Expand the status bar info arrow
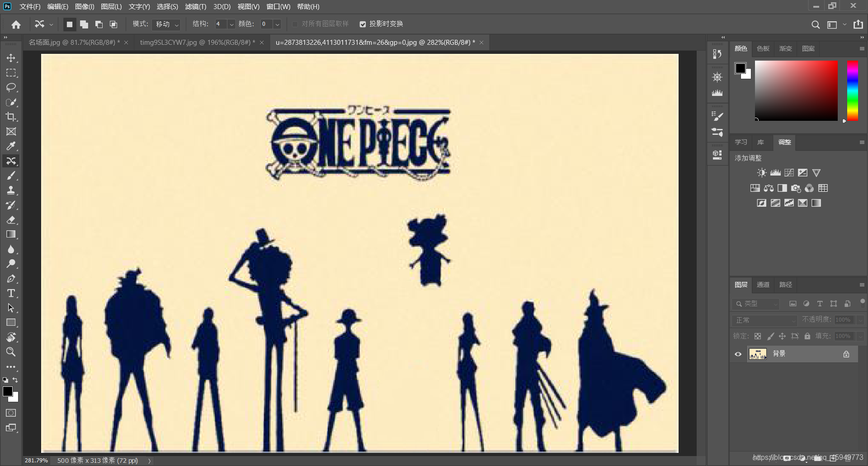Image resolution: width=868 pixels, height=466 pixels. 149,461
